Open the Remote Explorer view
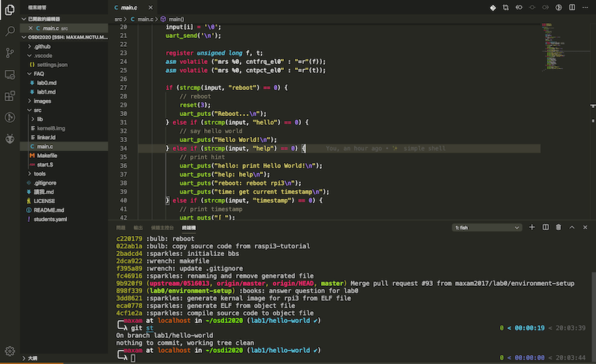Screen dimensions: 596x364 pyautogui.click(x=10, y=74)
